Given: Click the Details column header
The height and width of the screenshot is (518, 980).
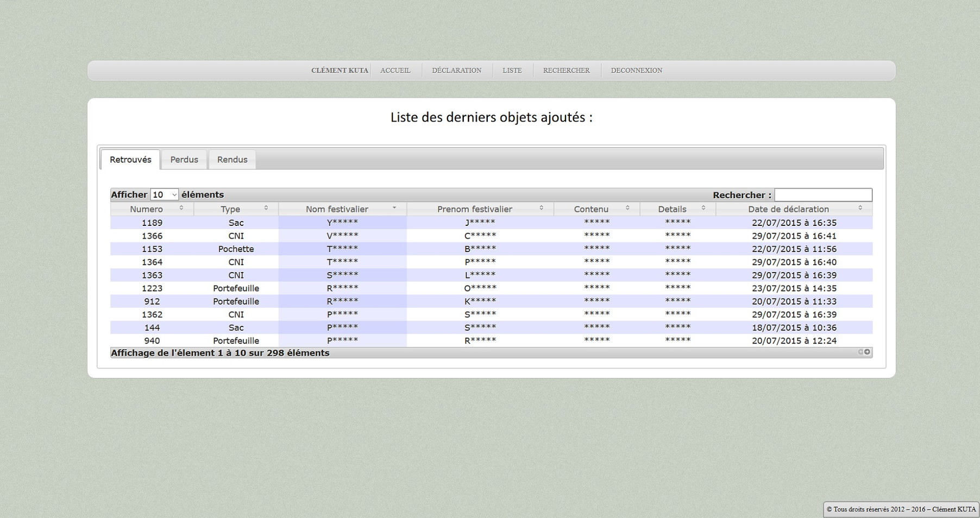Looking at the screenshot, I should tap(678, 209).
